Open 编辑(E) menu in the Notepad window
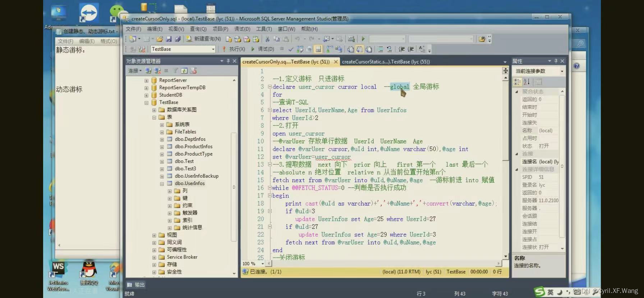This screenshot has width=644, height=298. click(87, 41)
